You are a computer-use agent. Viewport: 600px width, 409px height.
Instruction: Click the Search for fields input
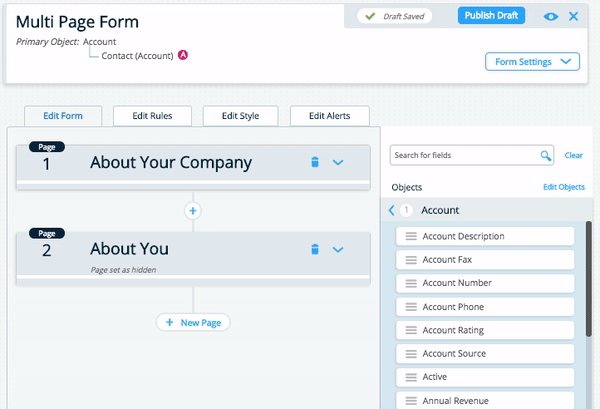pyautogui.click(x=464, y=156)
